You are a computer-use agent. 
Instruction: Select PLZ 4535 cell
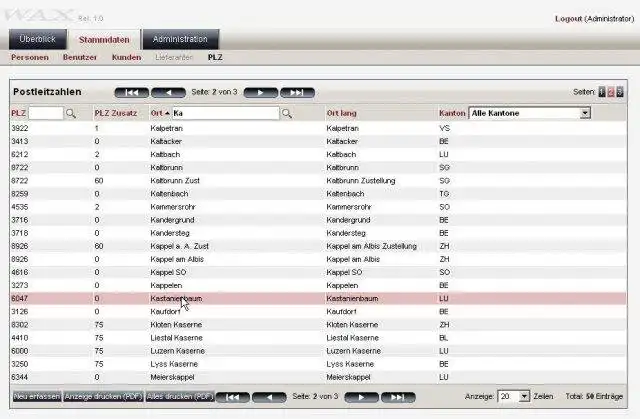click(x=20, y=207)
